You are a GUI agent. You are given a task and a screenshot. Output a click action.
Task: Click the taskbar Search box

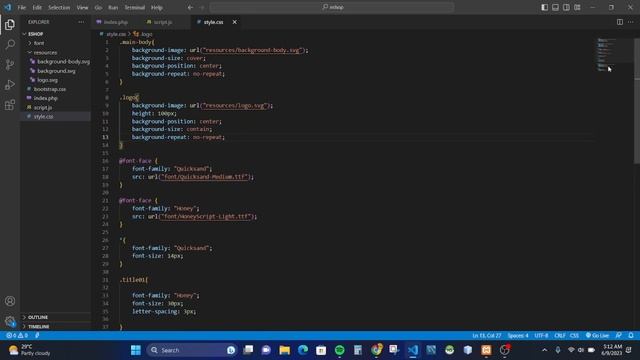point(191,350)
